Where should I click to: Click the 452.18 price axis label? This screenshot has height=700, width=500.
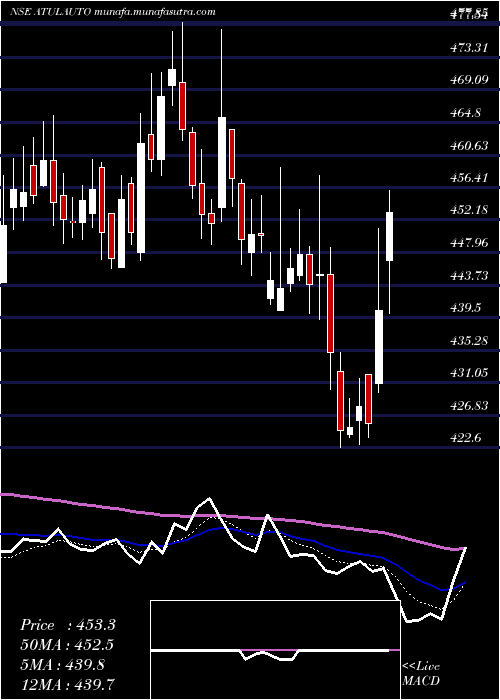pos(468,210)
